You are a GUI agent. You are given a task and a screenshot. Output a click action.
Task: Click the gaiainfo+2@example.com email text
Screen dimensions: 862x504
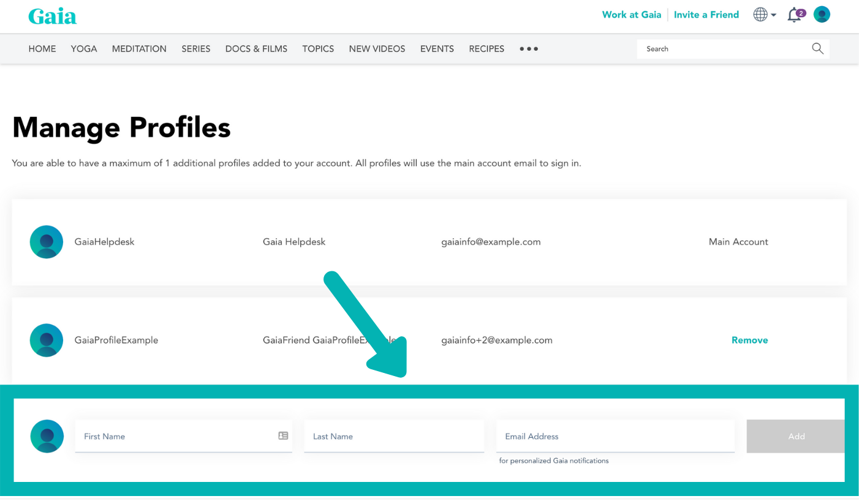point(497,340)
